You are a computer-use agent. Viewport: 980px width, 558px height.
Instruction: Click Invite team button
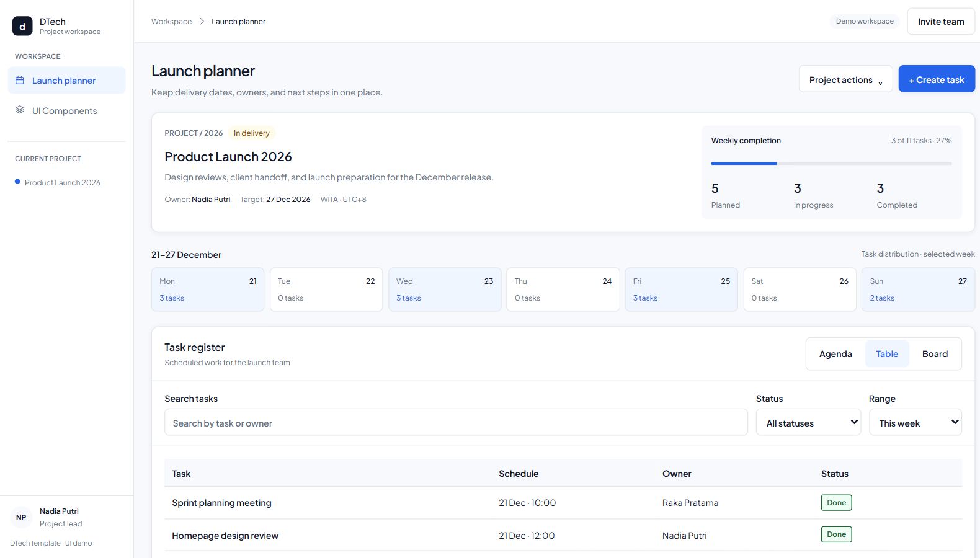point(941,22)
